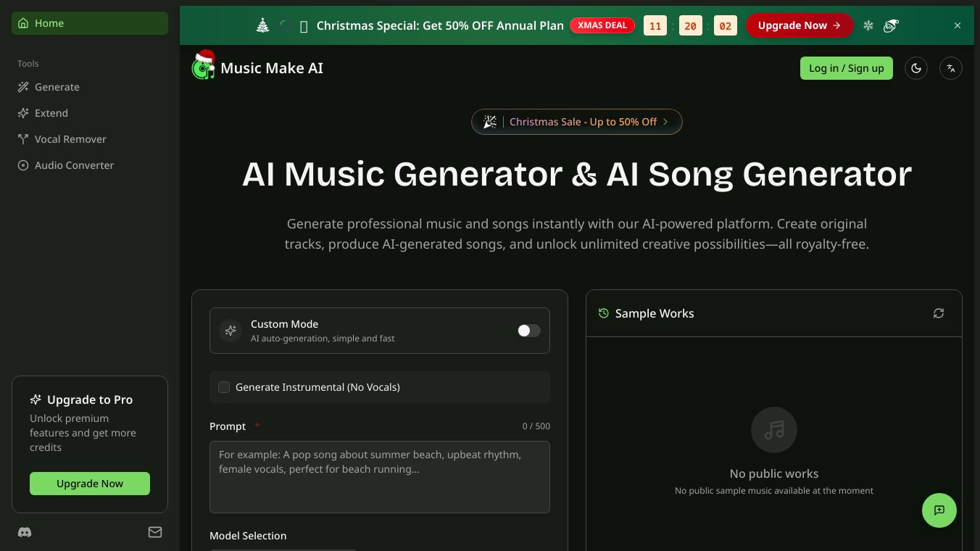
Task: Click the "No public works" message
Action: (774, 473)
